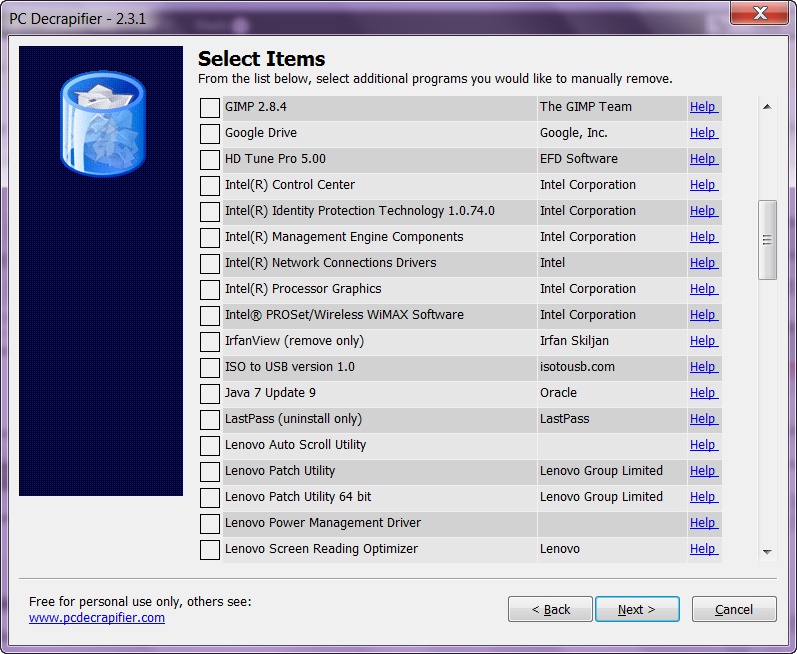This screenshot has width=797, height=654.
Task: Select Lenovo Auto Scroll Utility checkbox
Action: tap(209, 446)
